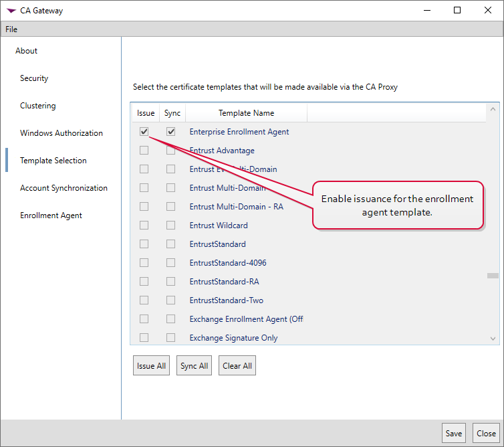Enable Issue checkbox for Entrust Wildcard
The width and height of the screenshot is (504, 447).
click(144, 226)
